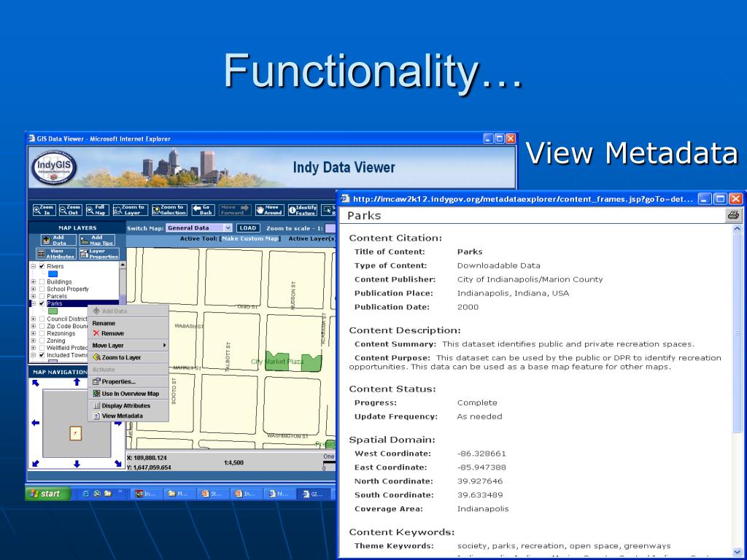
Task: Uncheck the Parks layer checkbox
Action: click(x=42, y=303)
